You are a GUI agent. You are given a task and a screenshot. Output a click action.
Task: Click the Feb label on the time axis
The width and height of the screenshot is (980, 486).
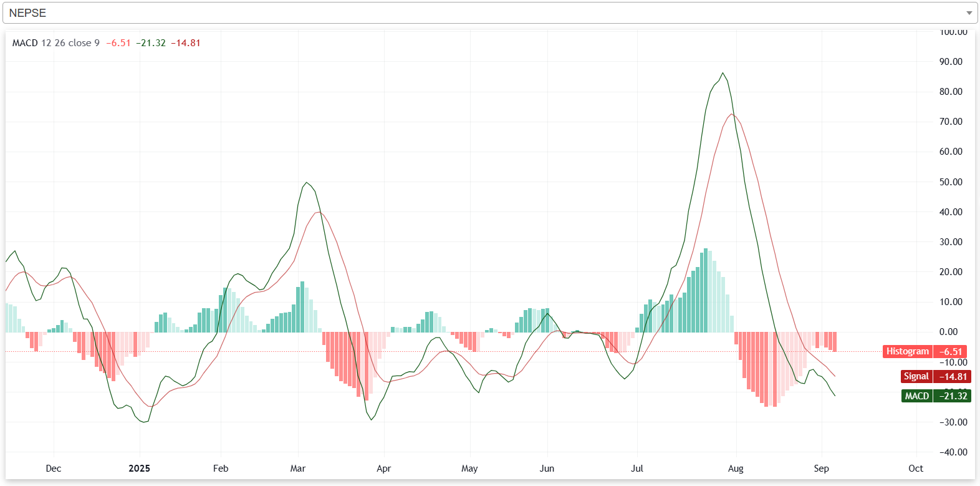point(221,469)
